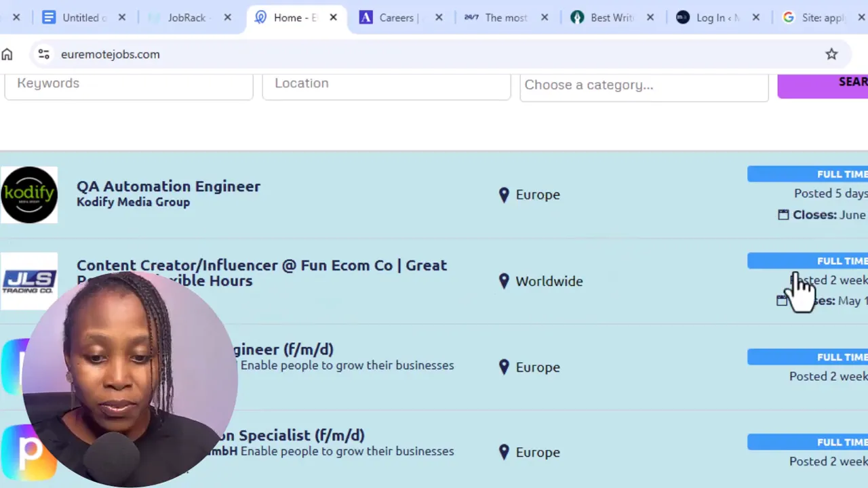Open the QA Automation Engineer job listing

168,186
